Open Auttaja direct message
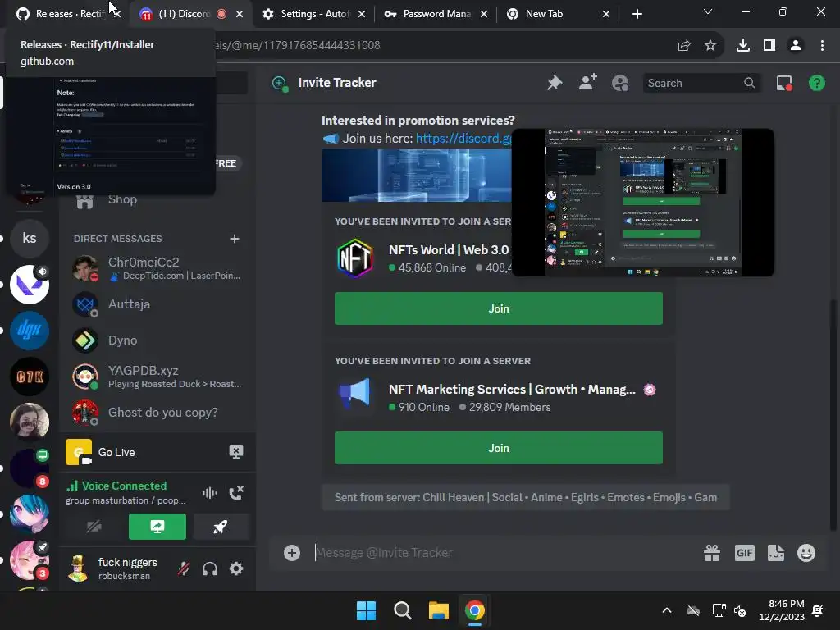Screen dimensions: 840x630 coord(157,304)
